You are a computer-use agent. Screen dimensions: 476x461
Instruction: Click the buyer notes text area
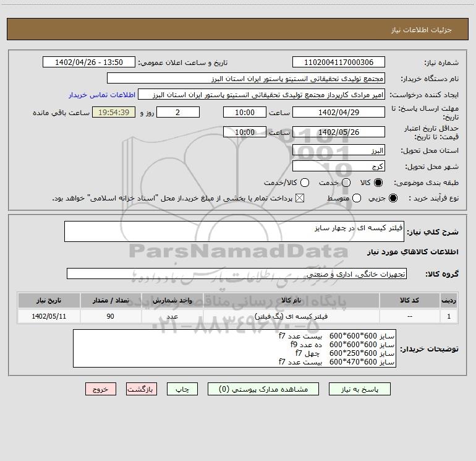coord(234,348)
